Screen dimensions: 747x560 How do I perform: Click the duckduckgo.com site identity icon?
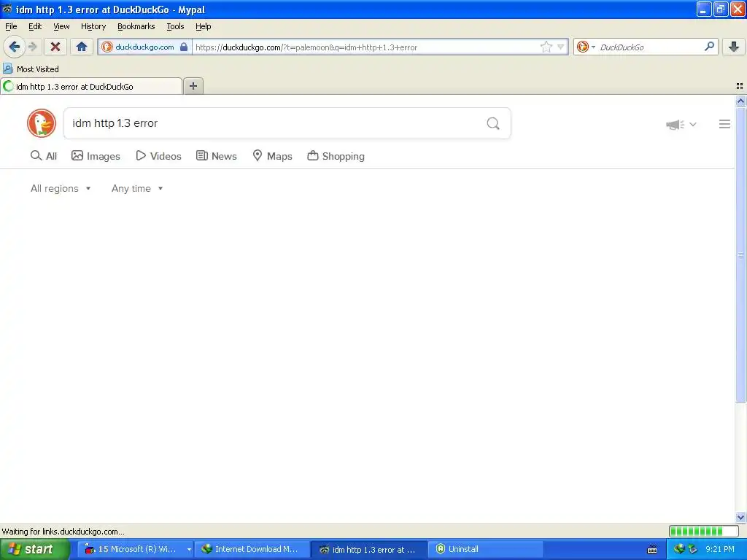[107, 47]
